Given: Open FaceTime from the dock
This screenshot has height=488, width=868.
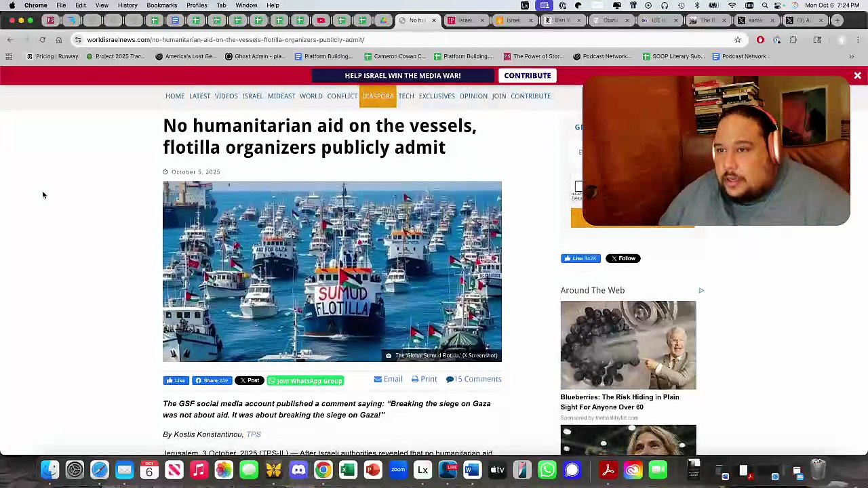Looking at the screenshot, I should (658, 470).
